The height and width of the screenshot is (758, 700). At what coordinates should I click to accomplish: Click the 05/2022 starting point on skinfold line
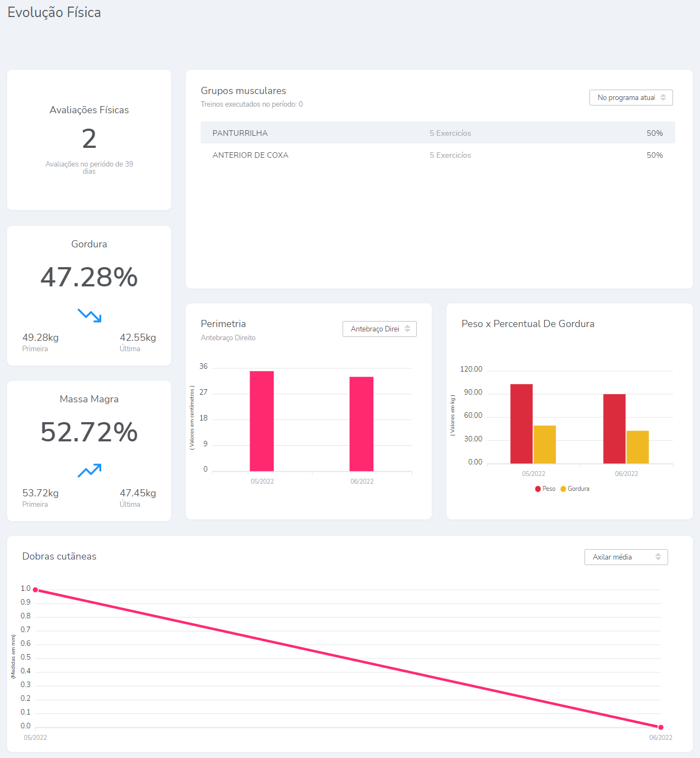coord(36,590)
